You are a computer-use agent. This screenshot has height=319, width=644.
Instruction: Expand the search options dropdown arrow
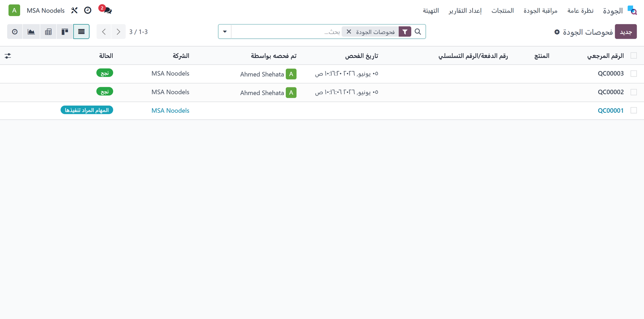[x=225, y=31]
